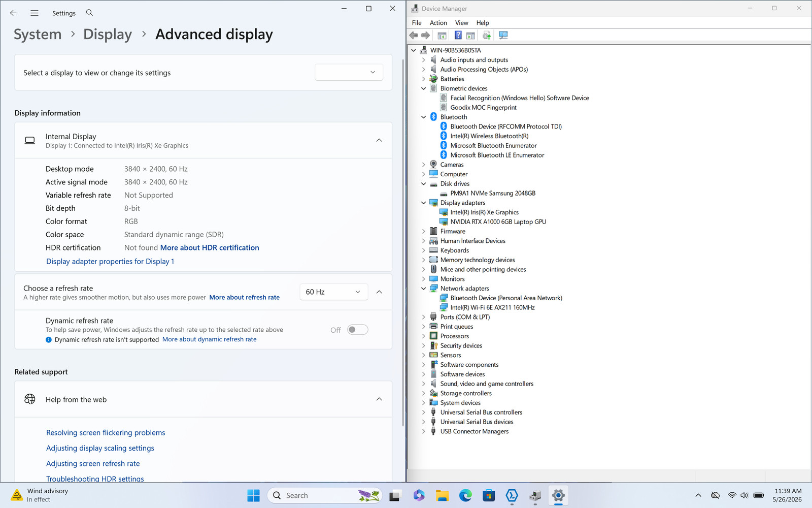Image resolution: width=812 pixels, height=508 pixels.
Task: Select NVIDIA RTX A1000 6GB Laptop GPU
Action: click(x=498, y=222)
